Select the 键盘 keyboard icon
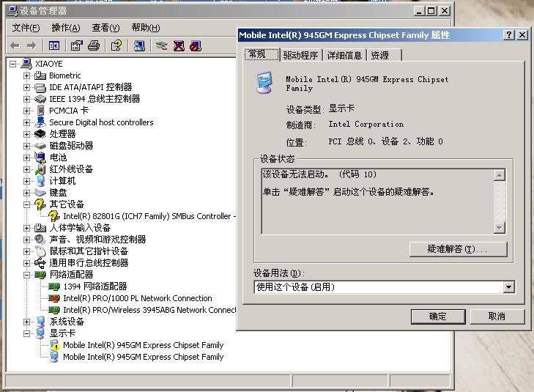This screenshot has height=392, width=534. click(x=40, y=193)
